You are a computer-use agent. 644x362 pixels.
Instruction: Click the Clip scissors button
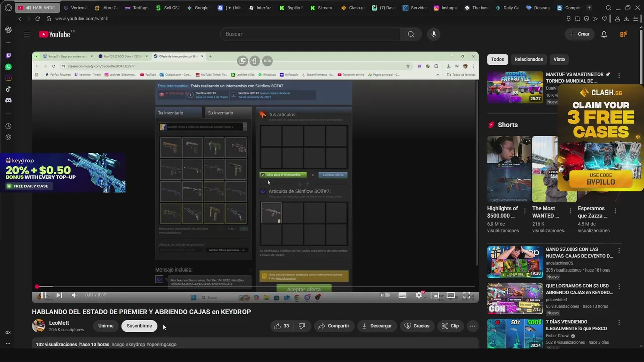point(450,326)
